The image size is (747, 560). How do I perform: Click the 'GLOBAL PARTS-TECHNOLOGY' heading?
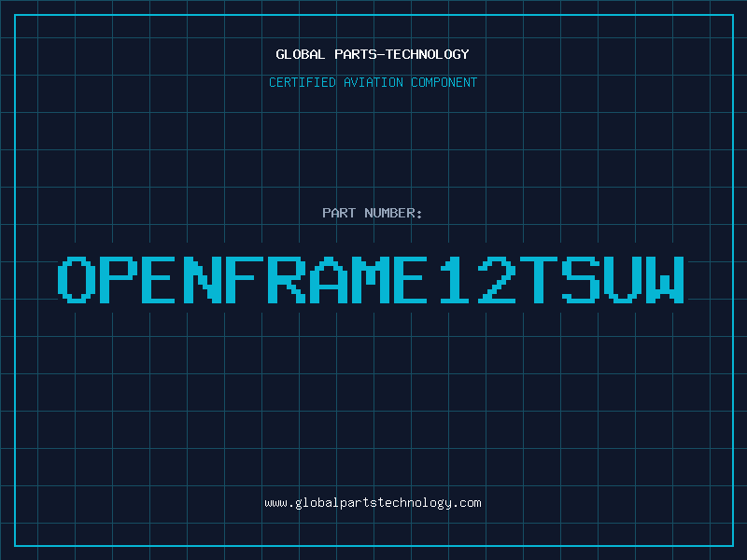pos(373,54)
